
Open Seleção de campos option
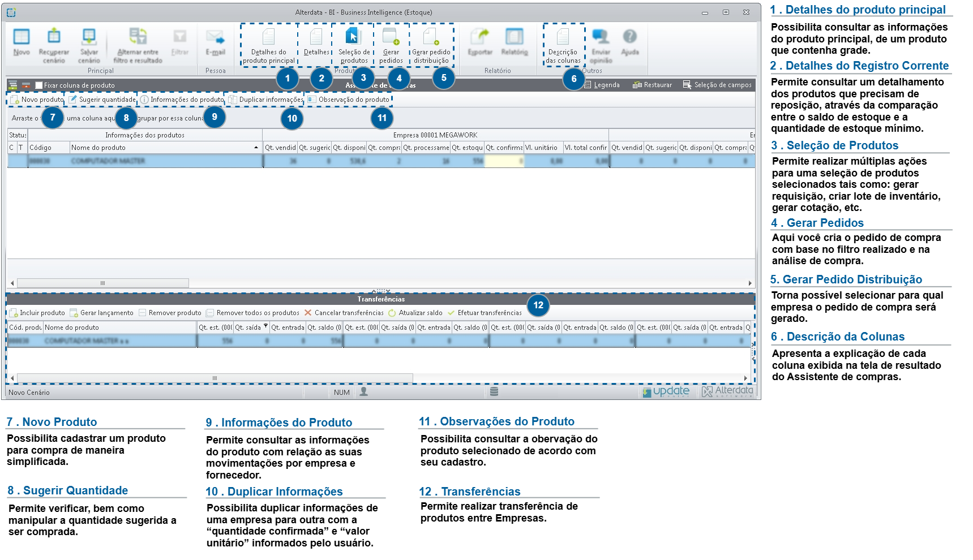(717, 85)
